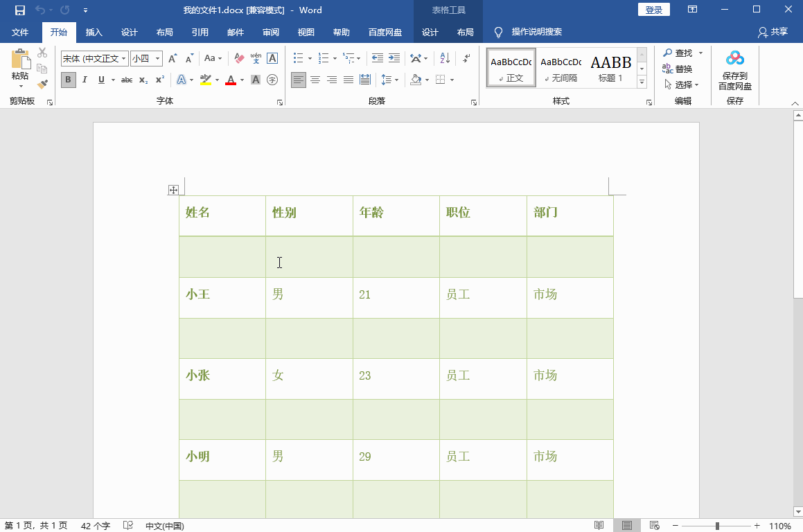
Task: Click the 操作说明搜索 search field
Action: click(537, 32)
